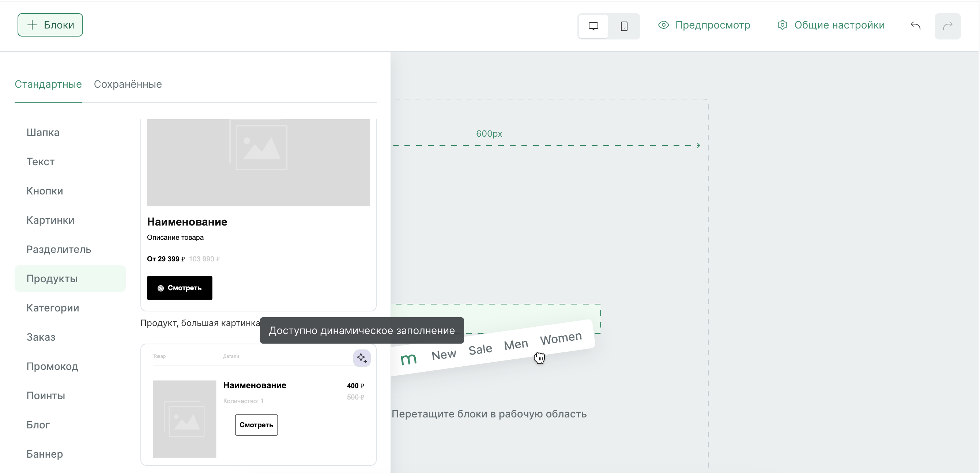Image resolution: width=980 pixels, height=473 pixels.
Task: Open Общие настройки settings
Action: coord(831,25)
